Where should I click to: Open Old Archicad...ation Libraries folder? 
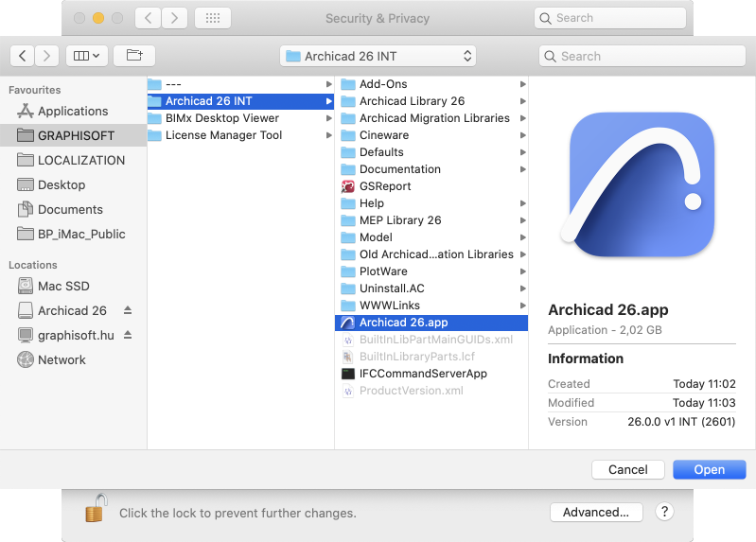point(431,254)
